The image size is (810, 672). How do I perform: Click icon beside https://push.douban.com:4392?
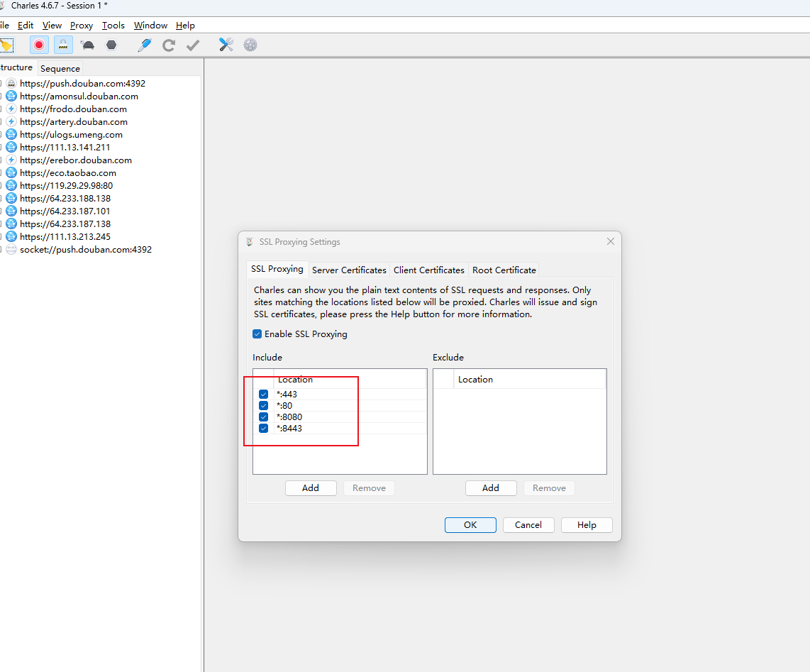pyautogui.click(x=11, y=83)
